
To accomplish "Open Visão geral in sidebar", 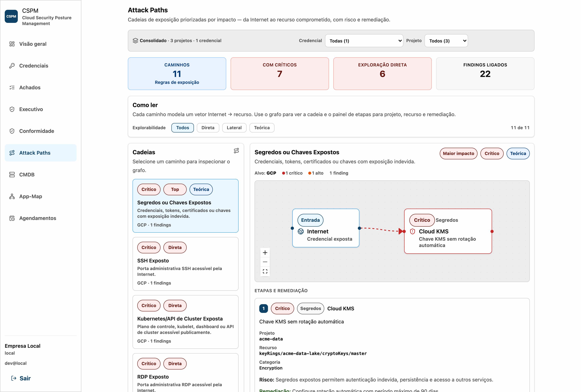I will click(40, 44).
